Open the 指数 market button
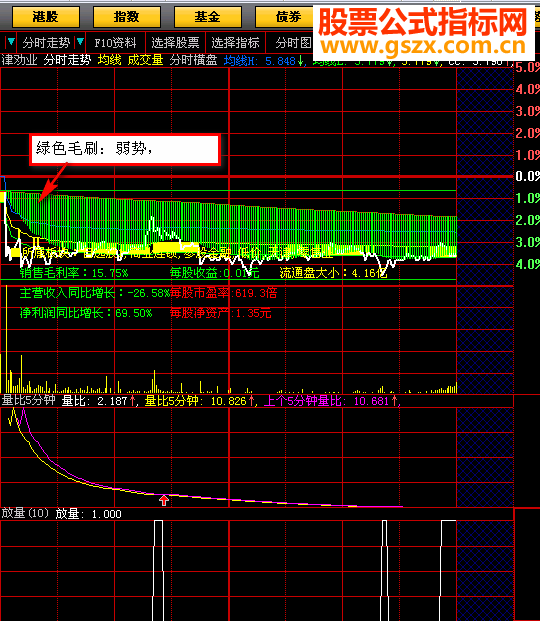The image size is (540, 621). [126, 17]
